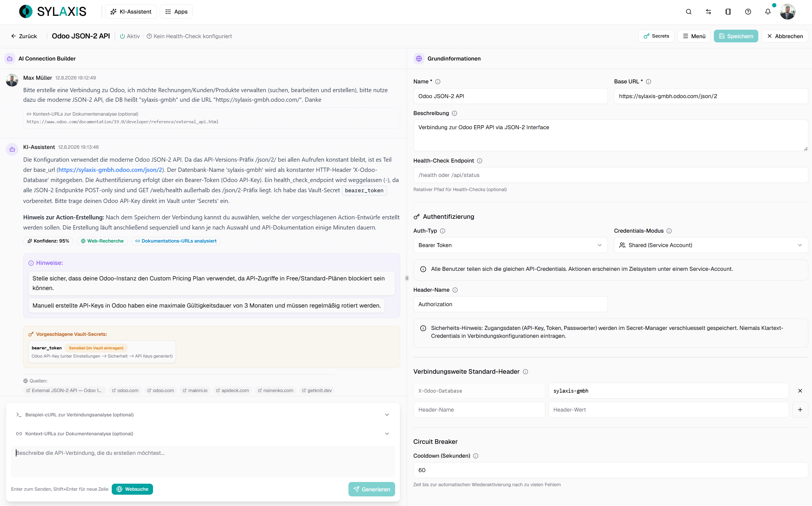Click info icon next to Header-Name label
Screen dimensions: 812x506
pyautogui.click(x=455, y=290)
